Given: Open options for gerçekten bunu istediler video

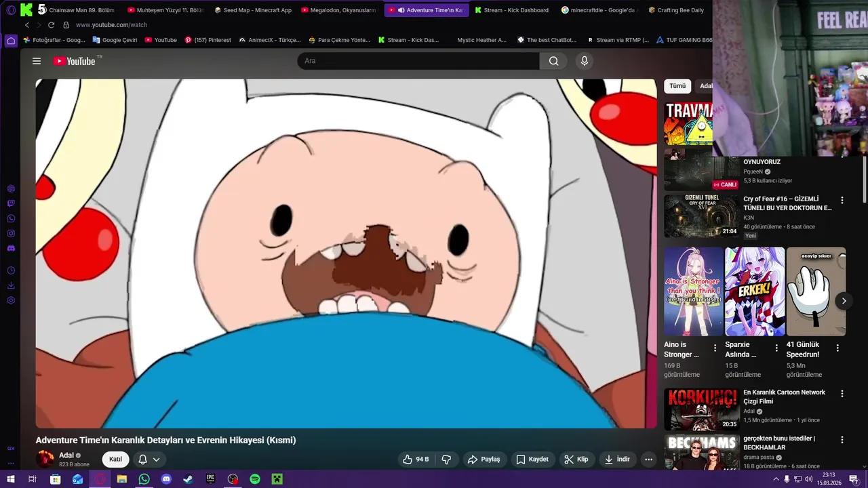Looking at the screenshot, I should click(842, 440).
